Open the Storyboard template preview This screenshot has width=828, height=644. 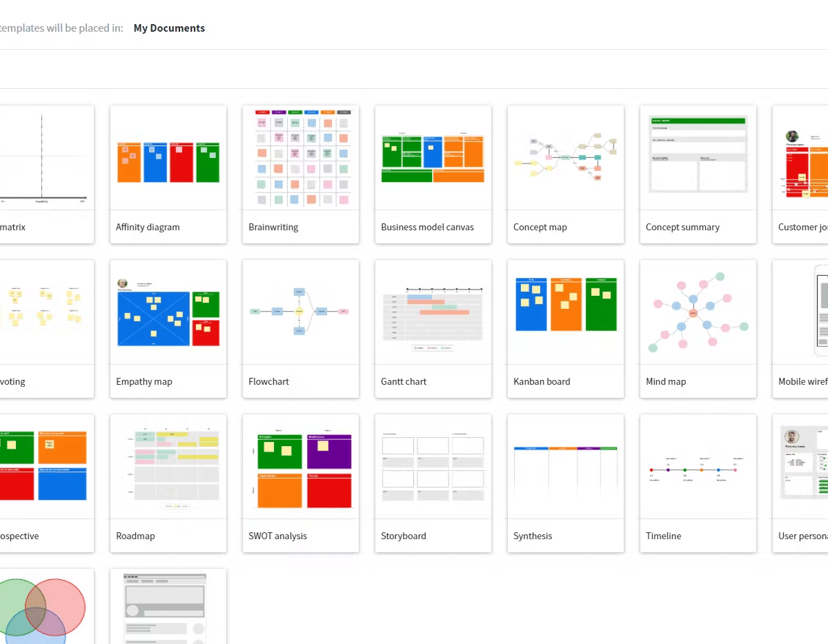[433, 467]
